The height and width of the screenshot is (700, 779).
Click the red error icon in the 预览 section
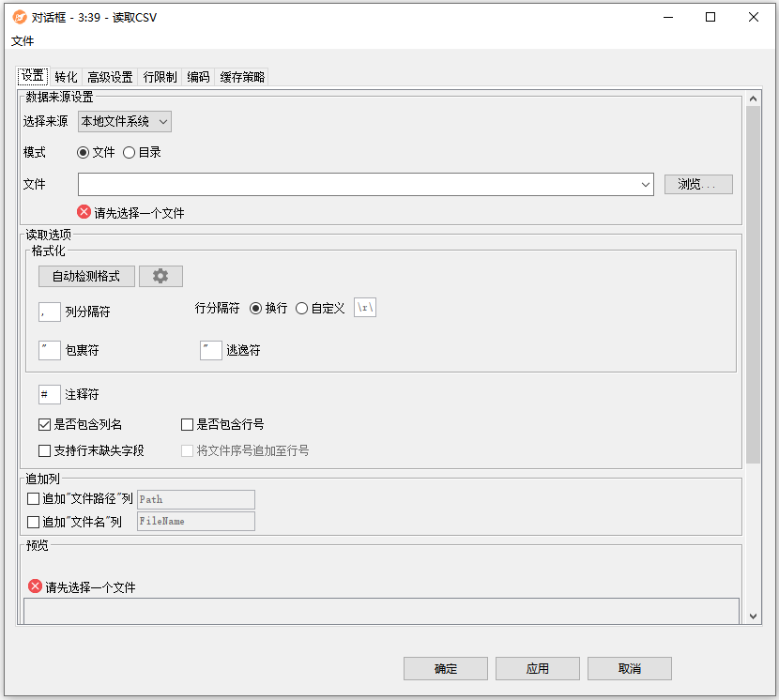coord(35,586)
